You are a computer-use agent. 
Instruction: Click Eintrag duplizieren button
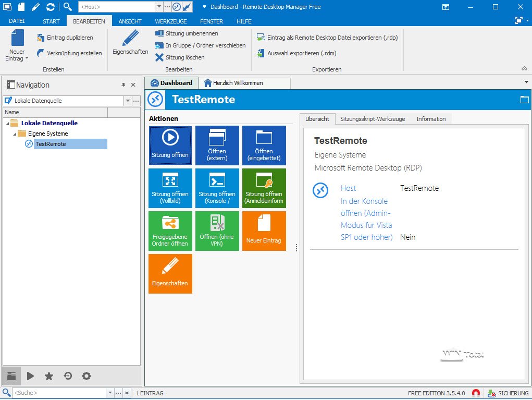65,38
